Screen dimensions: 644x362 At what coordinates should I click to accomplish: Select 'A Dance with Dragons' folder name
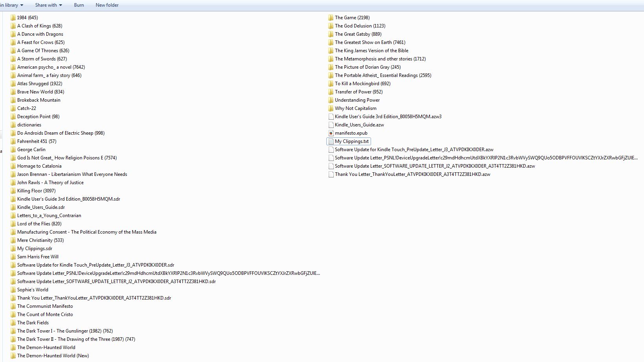click(40, 34)
